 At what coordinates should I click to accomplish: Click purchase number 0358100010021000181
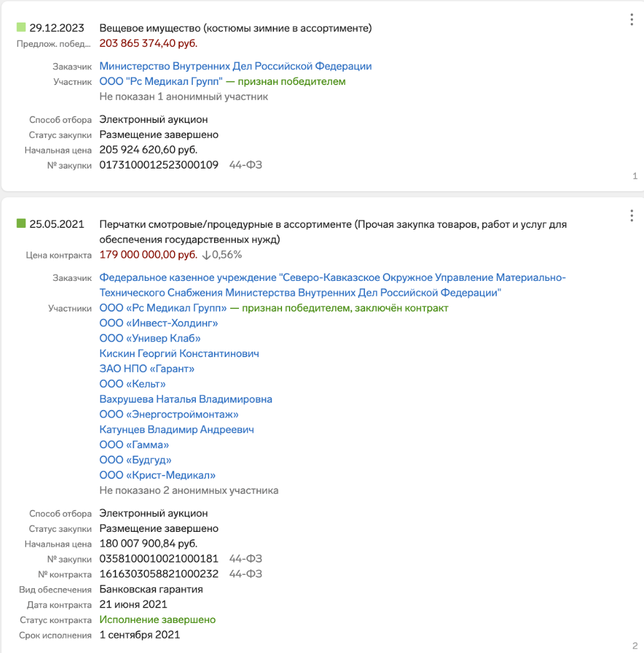click(x=159, y=559)
